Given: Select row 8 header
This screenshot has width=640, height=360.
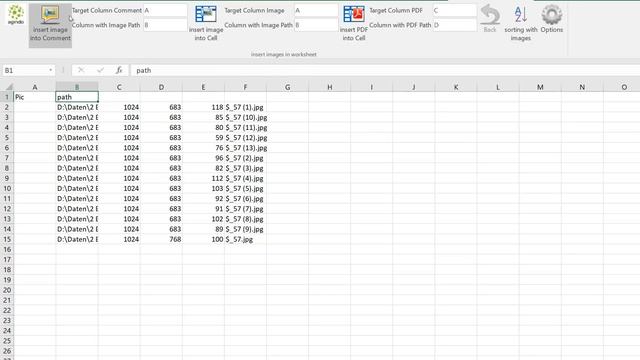Looking at the screenshot, I should (x=7, y=168).
